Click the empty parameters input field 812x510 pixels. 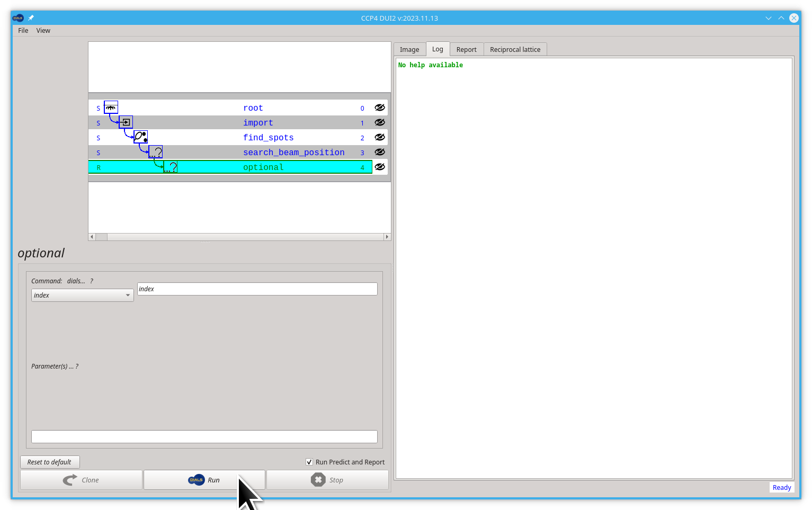coord(204,436)
